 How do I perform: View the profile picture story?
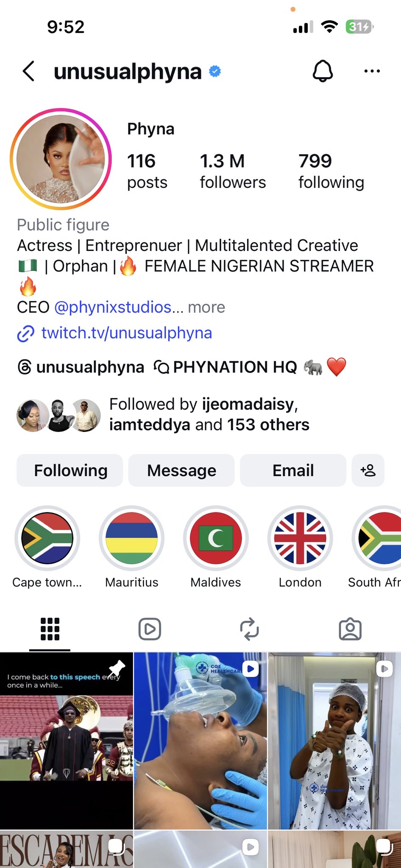coord(61,159)
